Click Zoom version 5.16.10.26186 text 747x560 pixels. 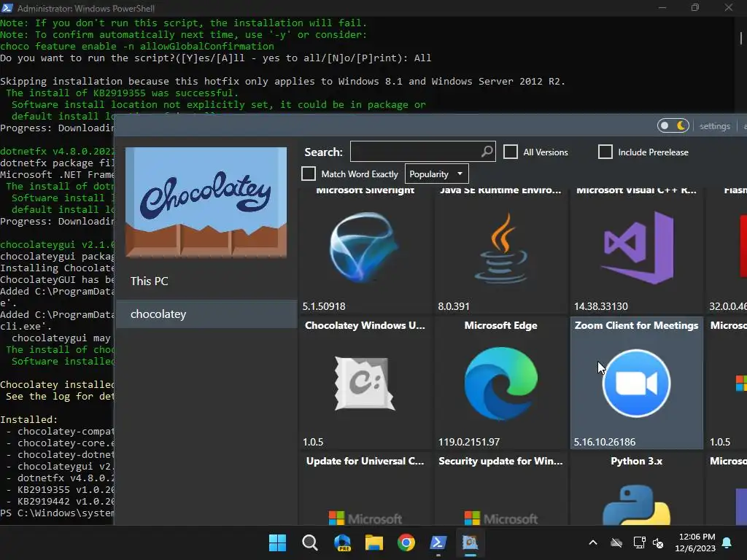pyautogui.click(x=604, y=442)
